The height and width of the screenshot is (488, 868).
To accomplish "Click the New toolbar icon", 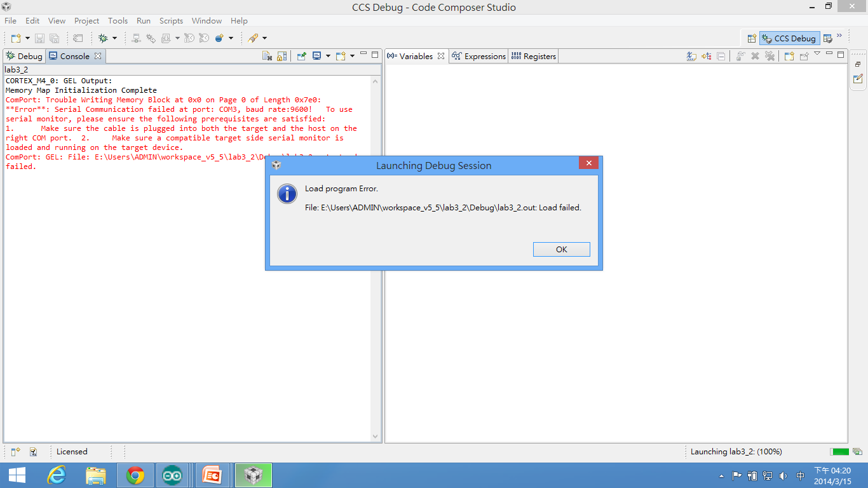I will 16,38.
